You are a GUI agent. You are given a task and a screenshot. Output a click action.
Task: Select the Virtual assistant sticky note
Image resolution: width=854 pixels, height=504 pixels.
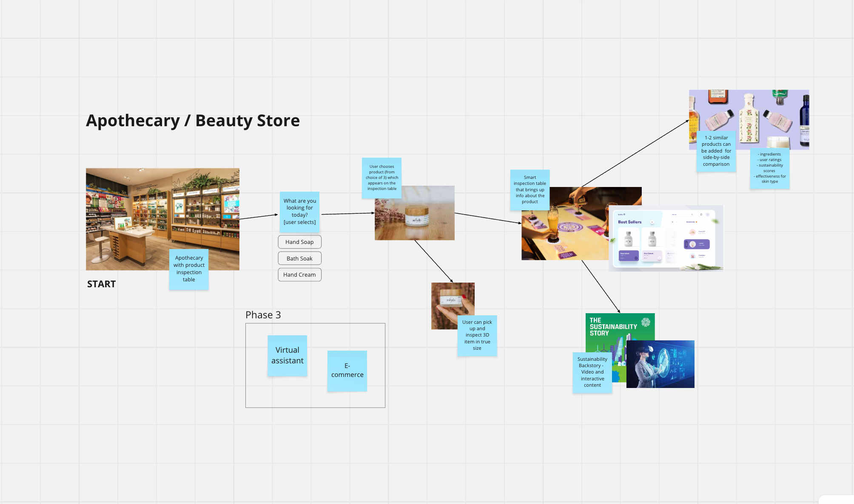tap(287, 355)
